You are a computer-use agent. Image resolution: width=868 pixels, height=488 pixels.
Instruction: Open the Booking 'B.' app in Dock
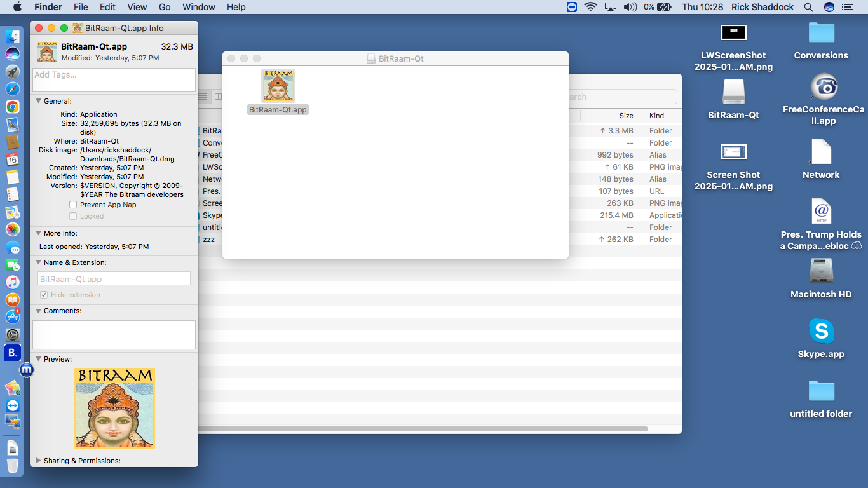[x=13, y=353]
